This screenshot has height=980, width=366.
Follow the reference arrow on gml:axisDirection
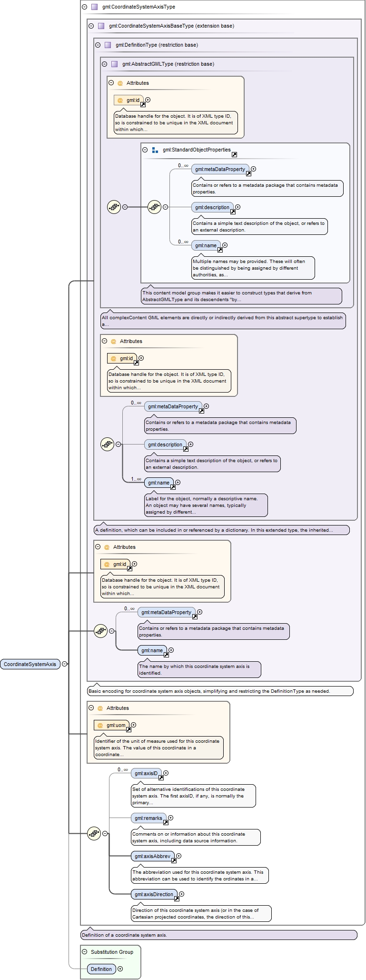177,899
